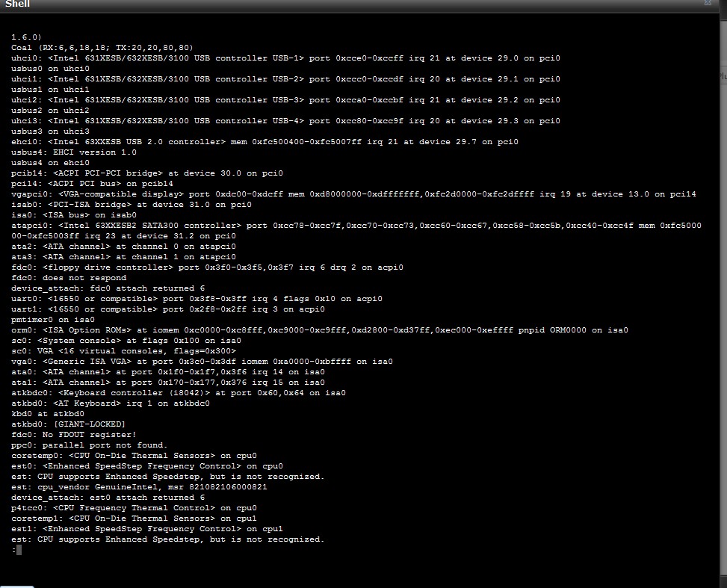Viewport: 727px width, 588px height.
Task: Select "est: cpu_vendor GenuineIntel" msr line
Action: [139, 487]
